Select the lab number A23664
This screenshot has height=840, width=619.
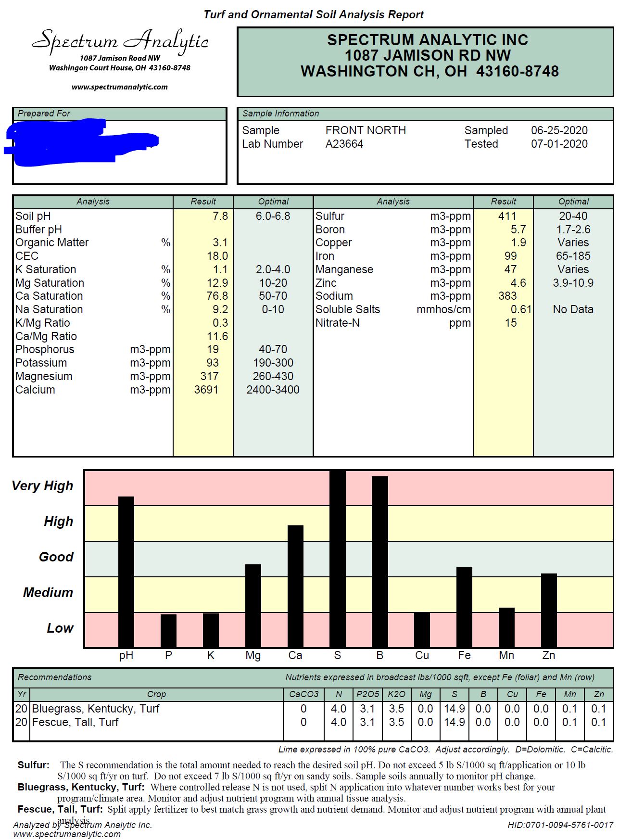click(x=344, y=144)
